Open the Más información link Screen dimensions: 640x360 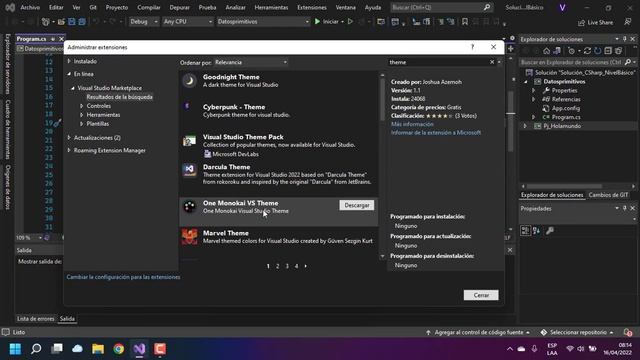click(x=412, y=124)
